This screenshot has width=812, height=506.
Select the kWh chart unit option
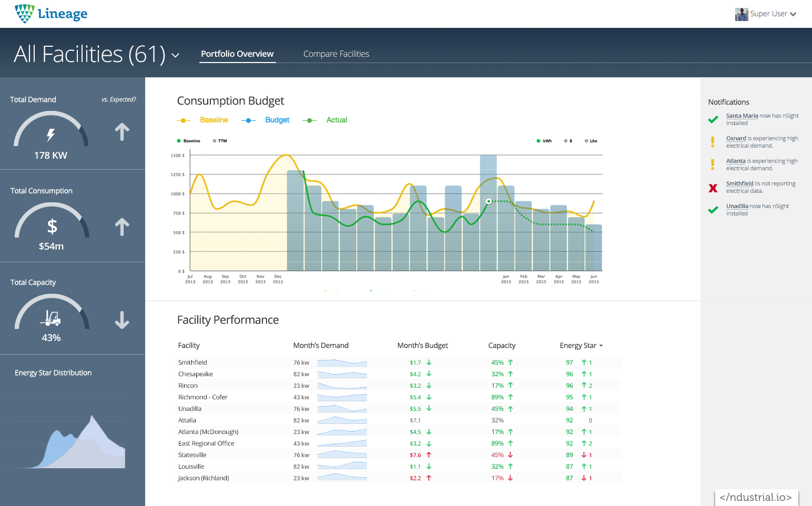point(544,141)
